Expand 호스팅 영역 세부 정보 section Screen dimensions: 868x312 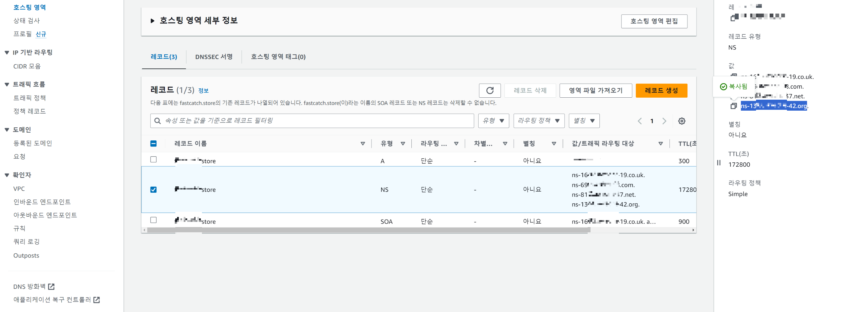click(x=152, y=21)
